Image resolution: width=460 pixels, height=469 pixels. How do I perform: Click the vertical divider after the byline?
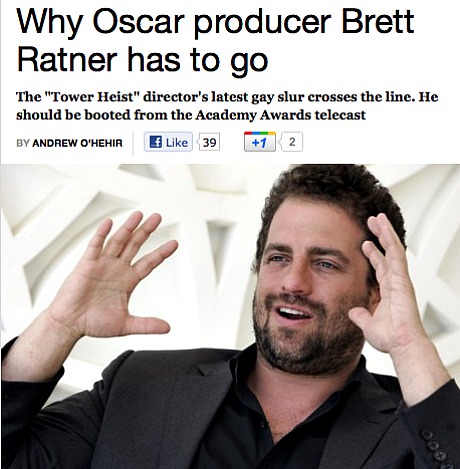133,143
